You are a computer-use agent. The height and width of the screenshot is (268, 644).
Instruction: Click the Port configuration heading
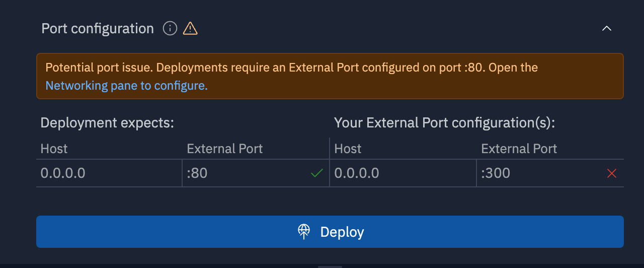(98, 29)
